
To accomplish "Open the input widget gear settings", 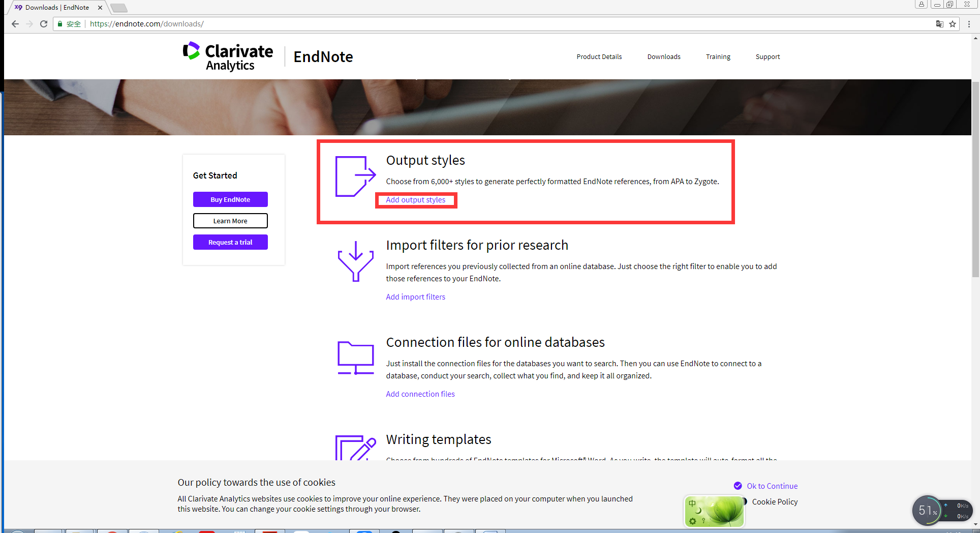I will 692,521.
